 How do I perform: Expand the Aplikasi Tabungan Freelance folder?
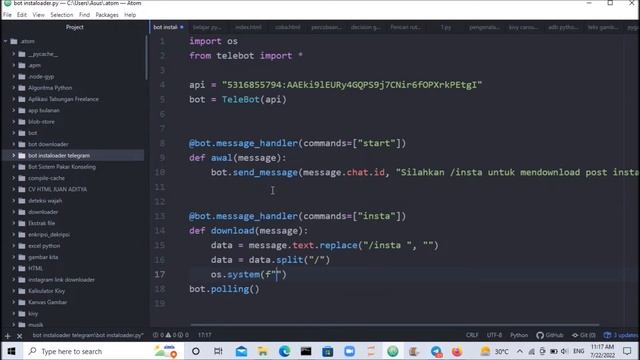click(13, 99)
